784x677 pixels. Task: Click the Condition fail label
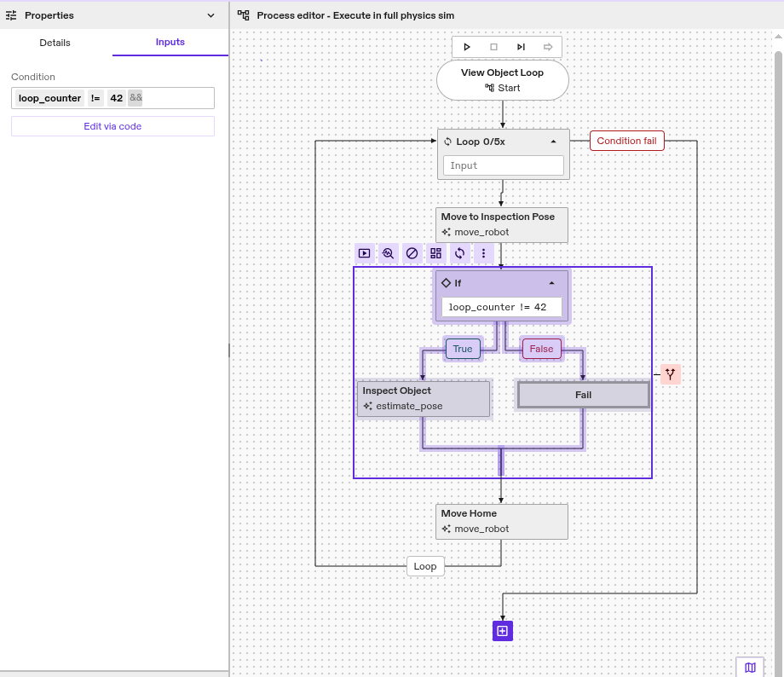click(x=626, y=141)
